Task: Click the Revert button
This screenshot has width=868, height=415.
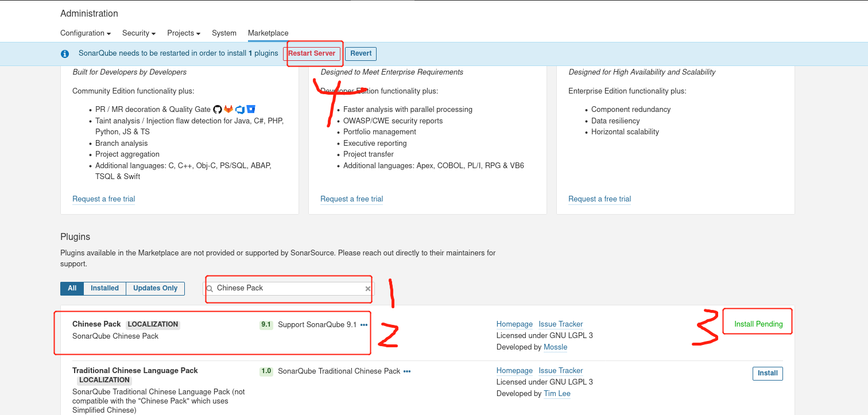Action: 361,53
